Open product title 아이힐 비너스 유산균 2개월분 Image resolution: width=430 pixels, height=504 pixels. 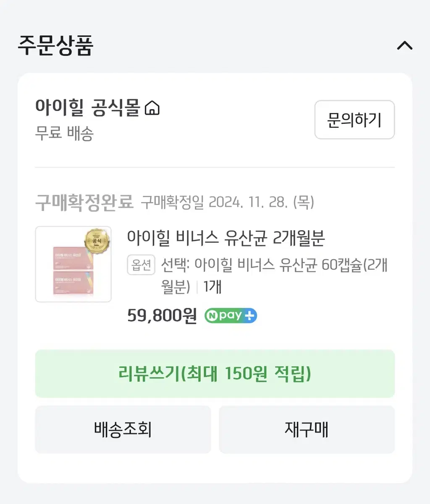click(226, 238)
